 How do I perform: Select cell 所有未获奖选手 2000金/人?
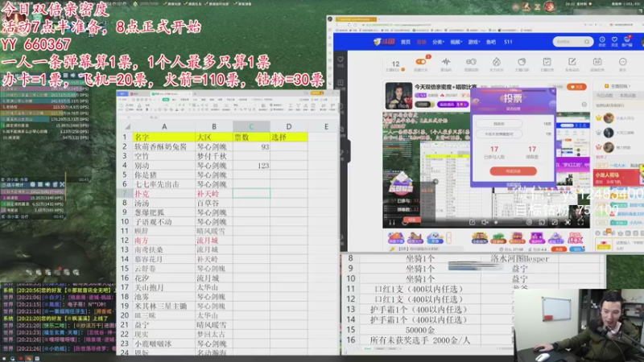[x=419, y=340]
